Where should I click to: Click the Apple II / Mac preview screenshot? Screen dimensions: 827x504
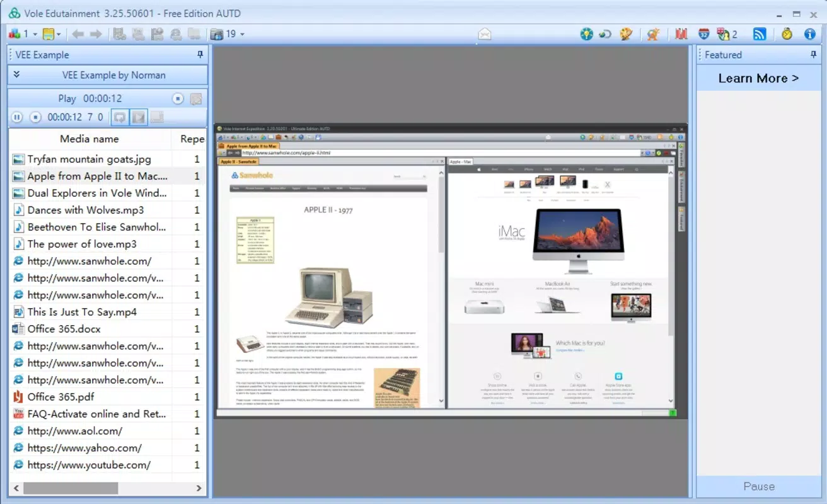[x=450, y=271]
